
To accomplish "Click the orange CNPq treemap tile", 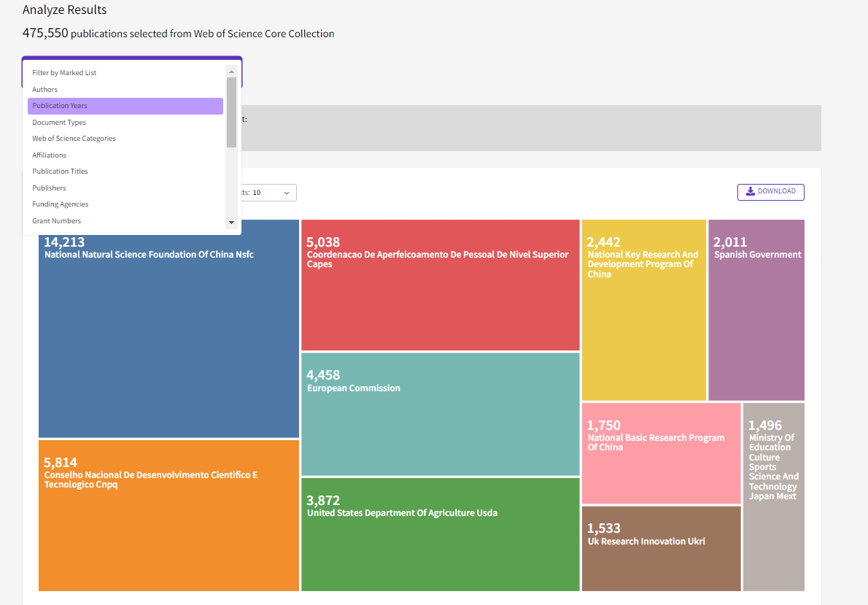I will point(168,515).
